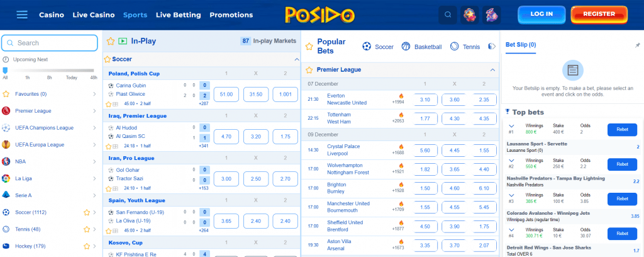Open the rabbit mascot icon
This screenshot has height=257, width=644.
(x=491, y=15)
